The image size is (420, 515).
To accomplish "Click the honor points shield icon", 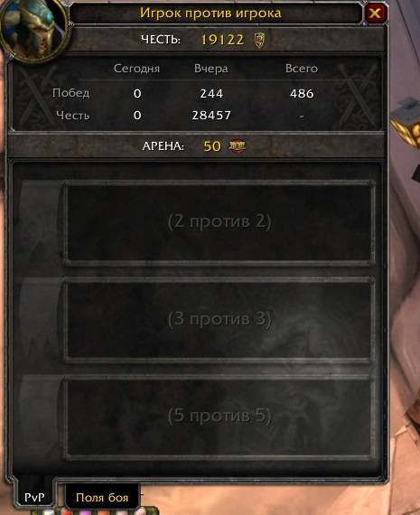I will pyautogui.click(x=259, y=40).
